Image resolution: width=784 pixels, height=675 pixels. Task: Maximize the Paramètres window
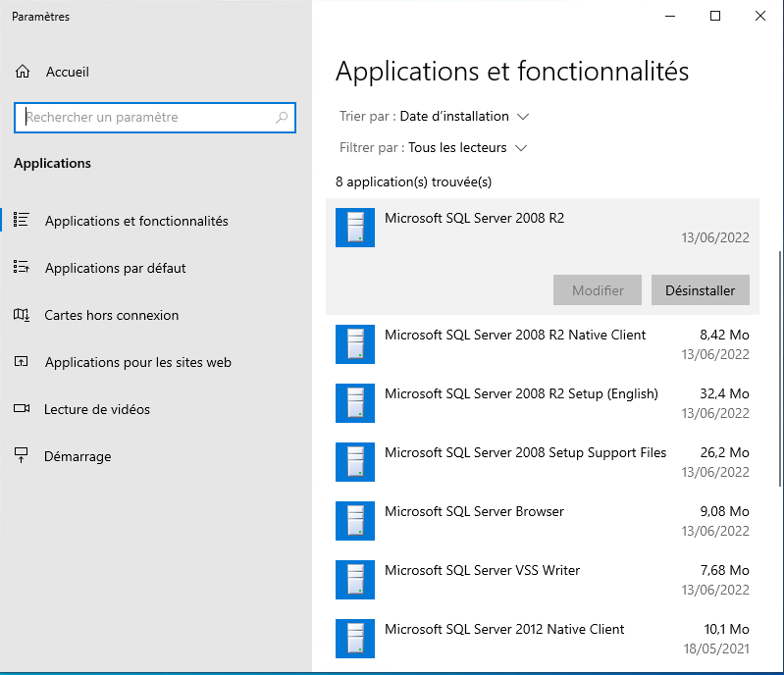point(715,16)
